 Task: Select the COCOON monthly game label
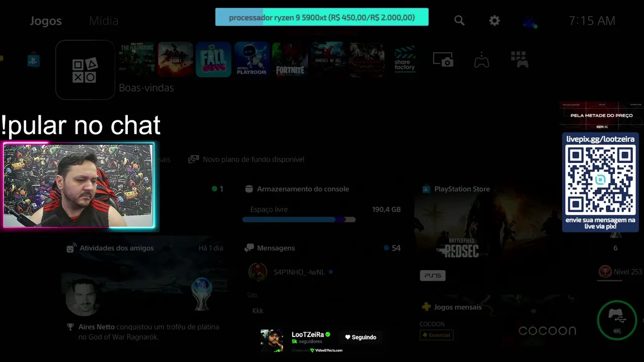[x=432, y=324]
